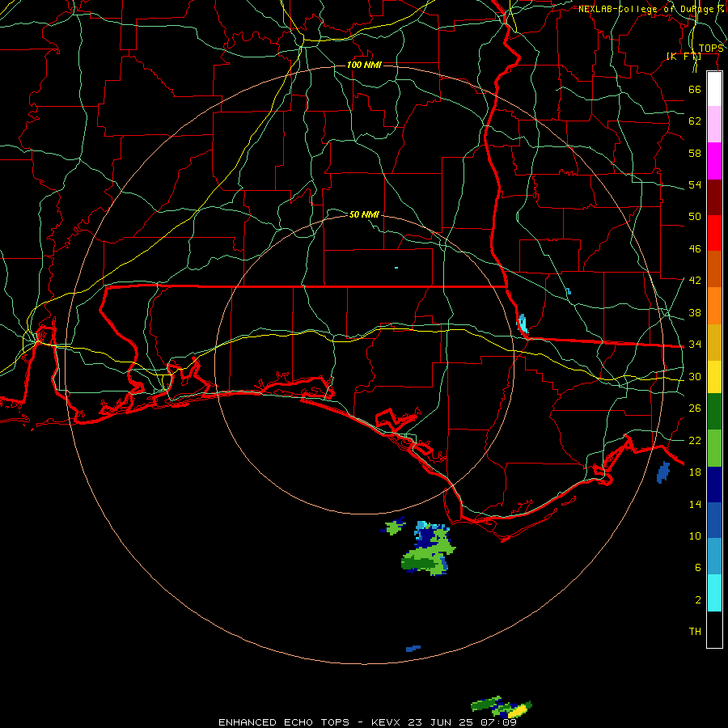Click the "50" legend value

(695, 216)
